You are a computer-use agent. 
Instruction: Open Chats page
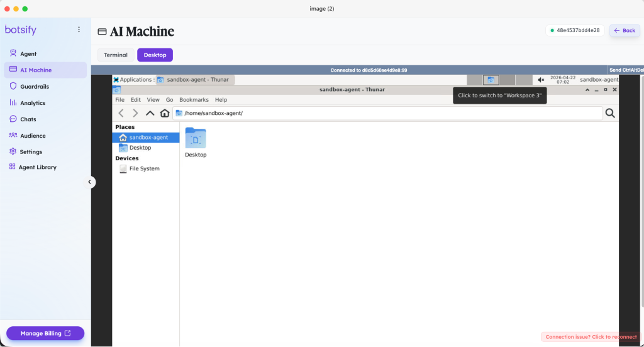click(x=45, y=119)
